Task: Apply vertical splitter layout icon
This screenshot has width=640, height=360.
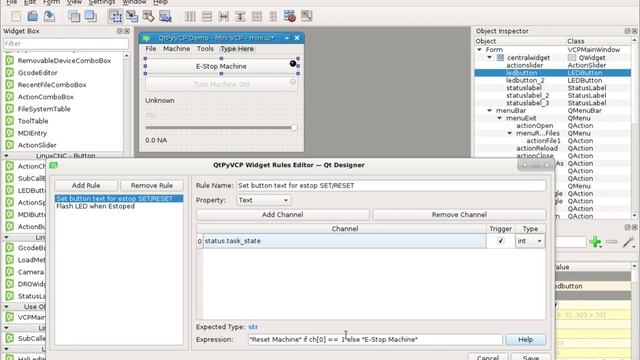Action: tap(240, 16)
